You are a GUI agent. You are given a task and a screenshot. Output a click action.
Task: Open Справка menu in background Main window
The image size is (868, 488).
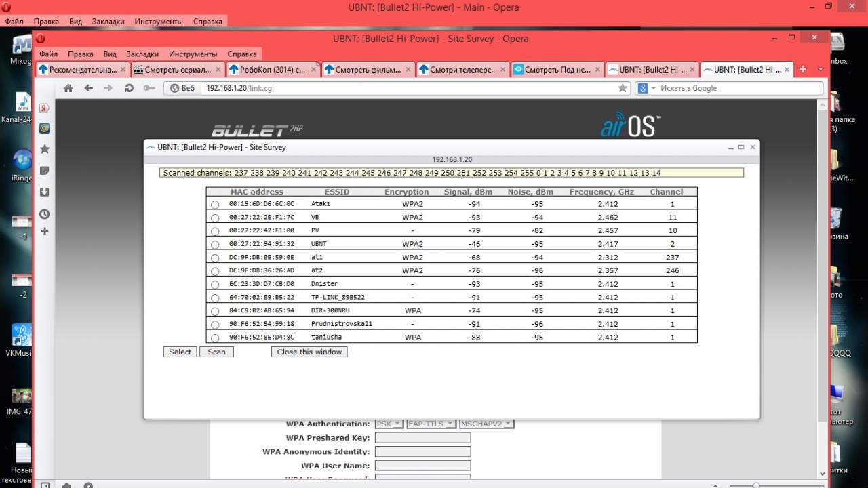click(x=208, y=21)
